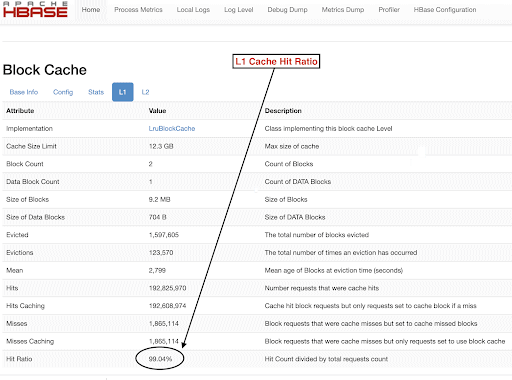Select the Mean attribute cell

(15, 270)
